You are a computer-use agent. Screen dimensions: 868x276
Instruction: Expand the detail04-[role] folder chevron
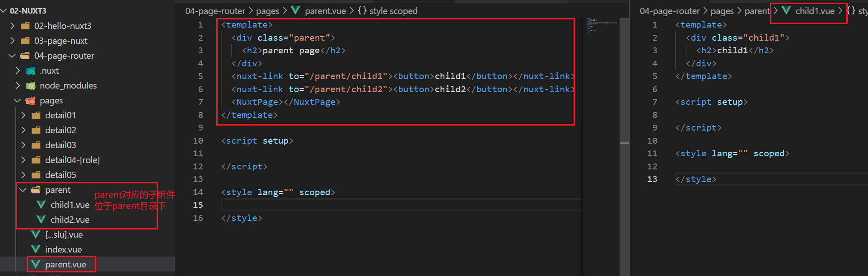coord(23,160)
